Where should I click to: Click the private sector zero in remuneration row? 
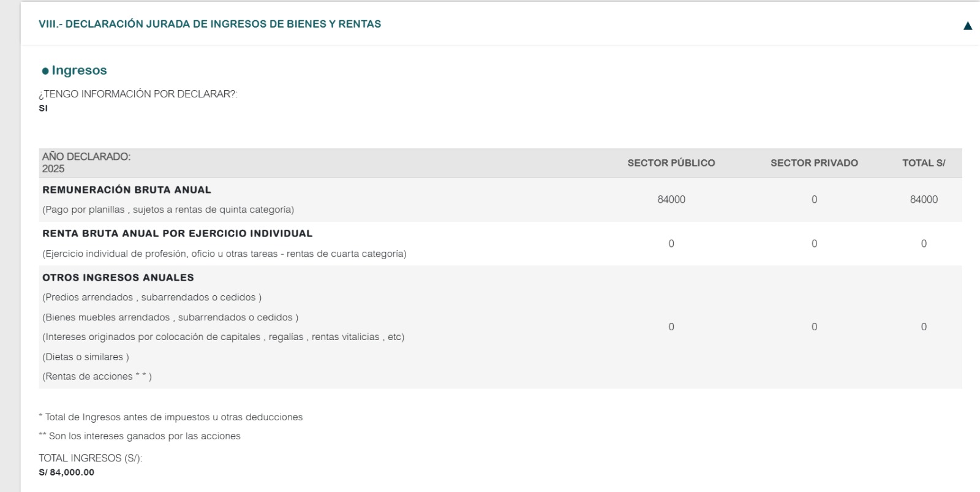(x=814, y=200)
